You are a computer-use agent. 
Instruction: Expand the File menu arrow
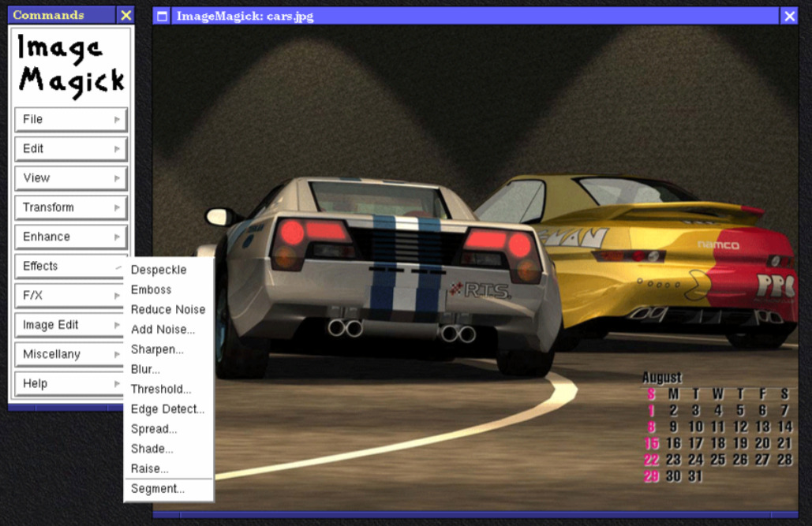coord(117,120)
